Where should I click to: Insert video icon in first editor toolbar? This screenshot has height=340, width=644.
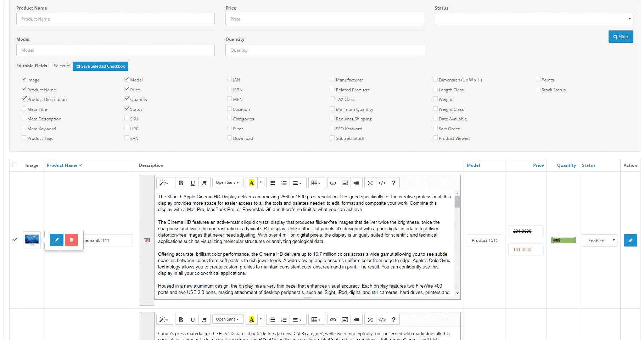[357, 183]
